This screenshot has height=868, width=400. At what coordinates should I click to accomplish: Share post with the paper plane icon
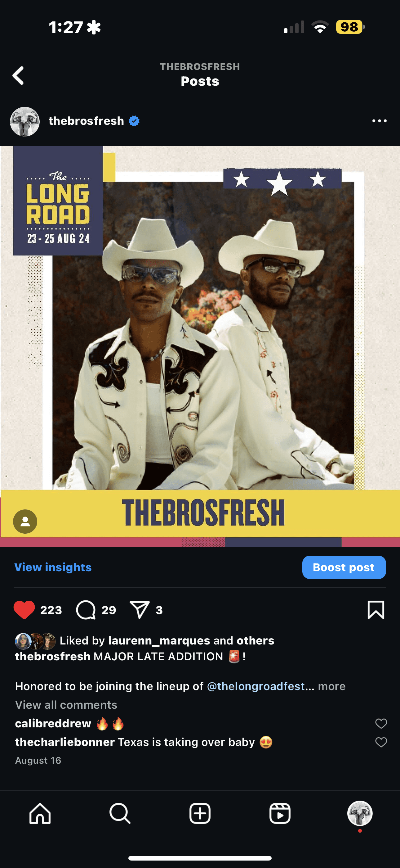click(x=140, y=610)
